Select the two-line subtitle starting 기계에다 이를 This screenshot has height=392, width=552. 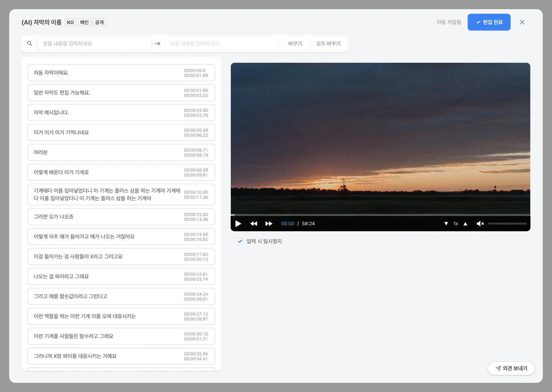(x=121, y=195)
